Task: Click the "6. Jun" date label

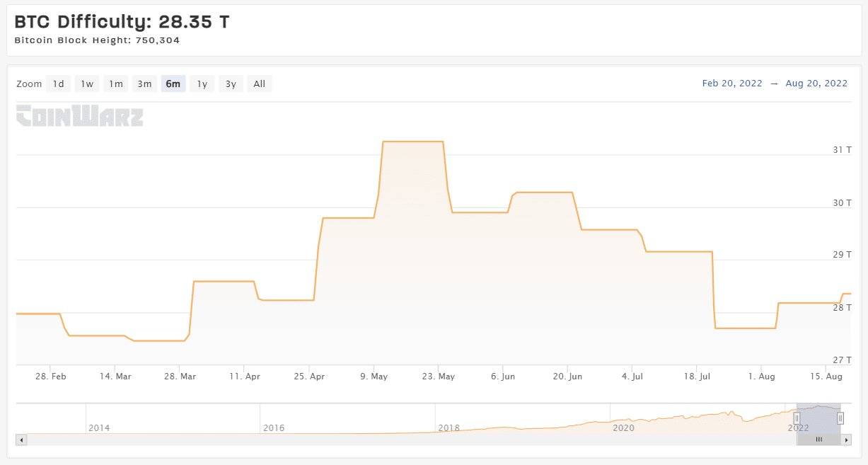Action: (503, 377)
